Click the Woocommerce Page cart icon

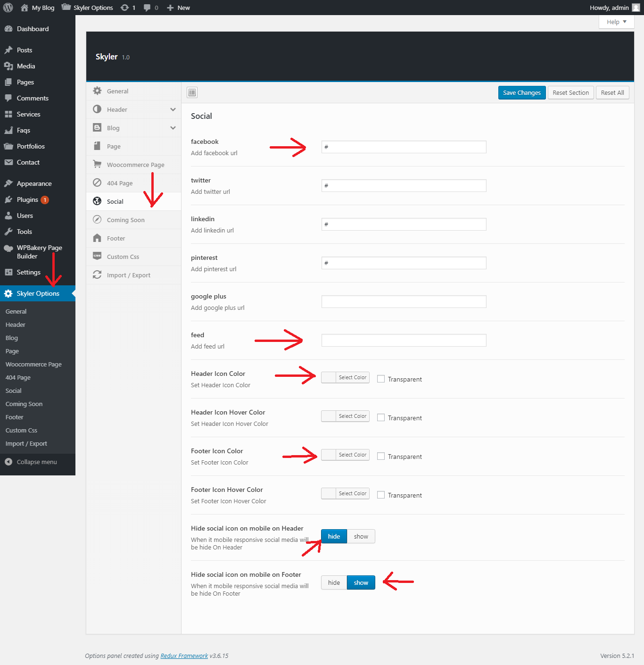97,164
